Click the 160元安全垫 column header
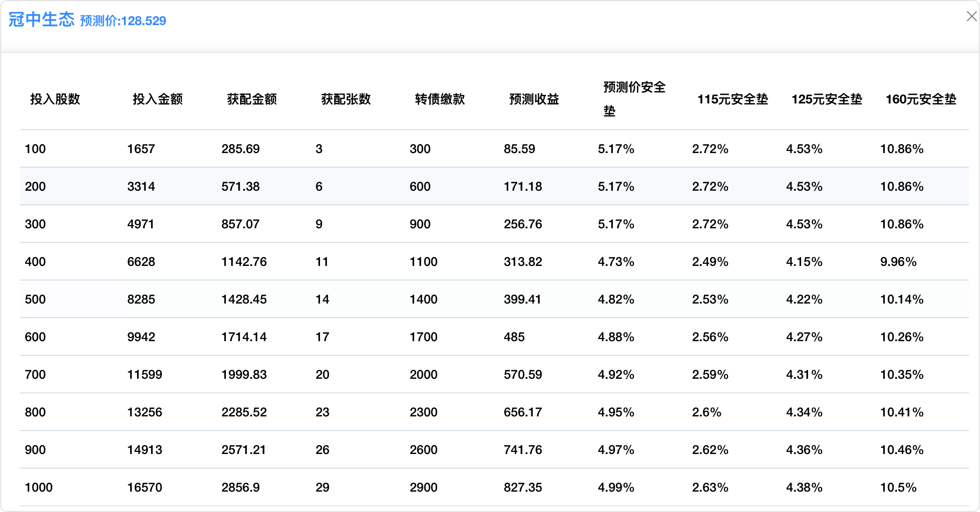This screenshot has width=980, height=512. pyautogui.click(x=920, y=99)
